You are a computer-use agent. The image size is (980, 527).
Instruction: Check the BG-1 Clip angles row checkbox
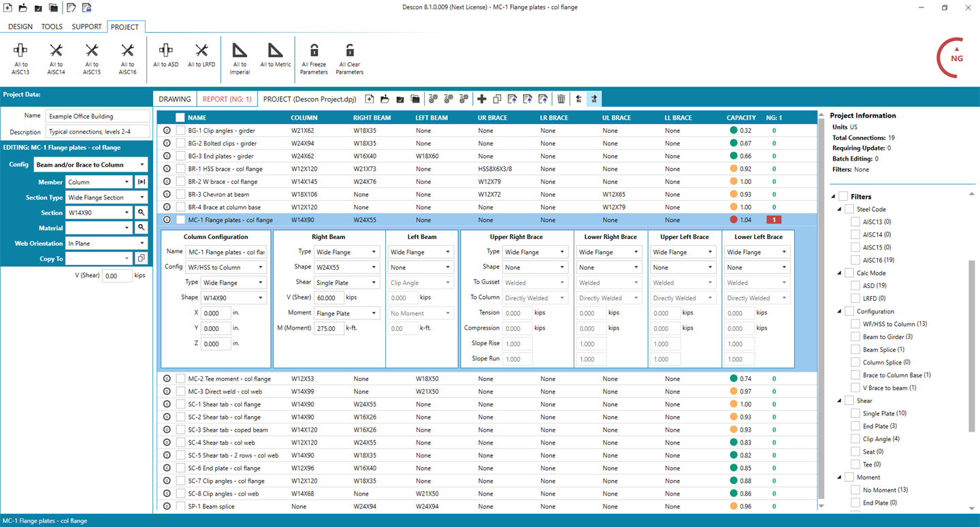(181, 130)
